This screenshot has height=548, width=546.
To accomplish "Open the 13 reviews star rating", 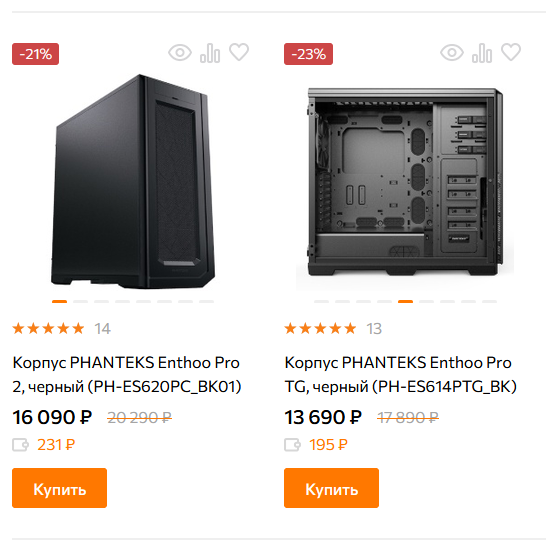I will click(333, 329).
